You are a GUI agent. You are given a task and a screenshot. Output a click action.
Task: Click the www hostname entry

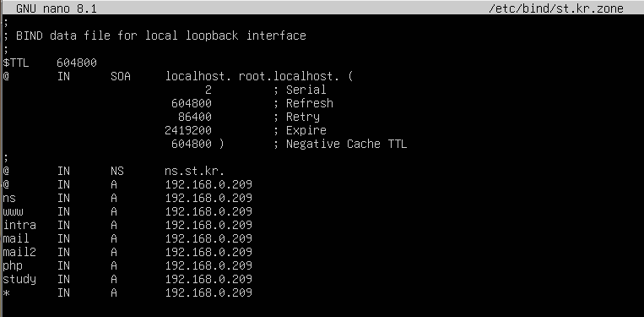(x=13, y=211)
